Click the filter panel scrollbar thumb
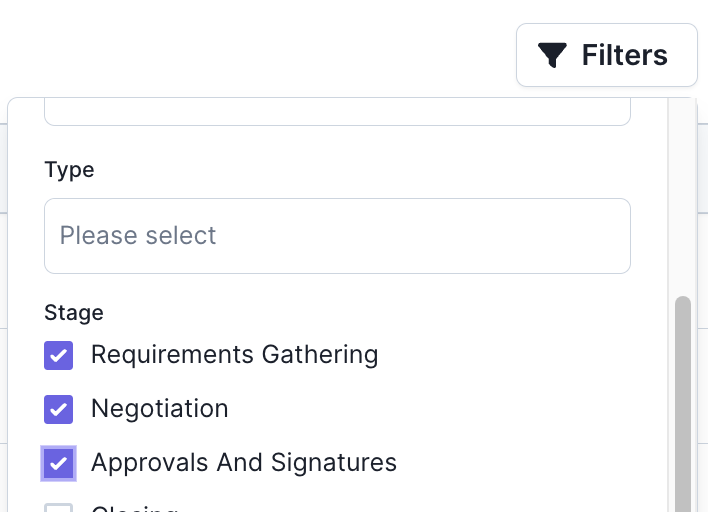The width and height of the screenshot is (708, 512). pos(683,404)
